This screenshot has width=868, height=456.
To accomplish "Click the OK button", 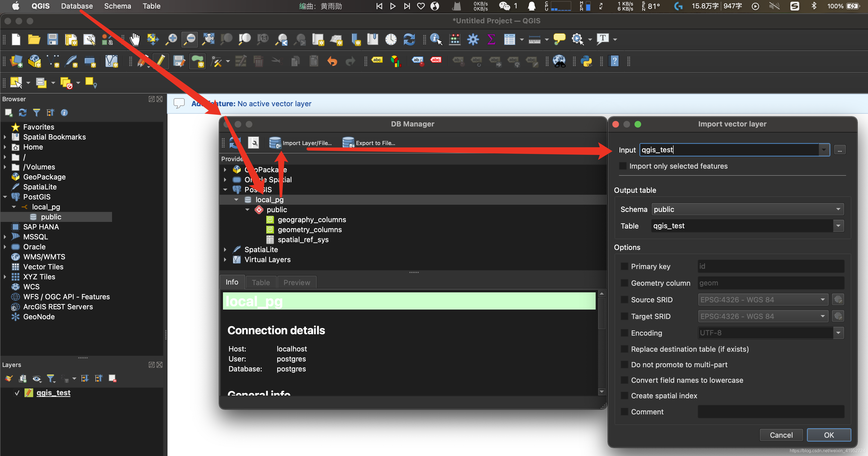I will coord(829,435).
